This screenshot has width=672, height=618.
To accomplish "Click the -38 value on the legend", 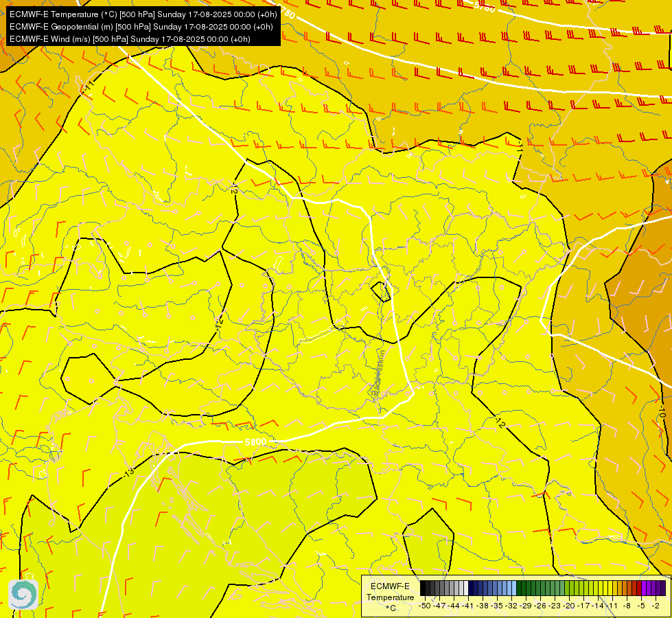I will [483, 606].
